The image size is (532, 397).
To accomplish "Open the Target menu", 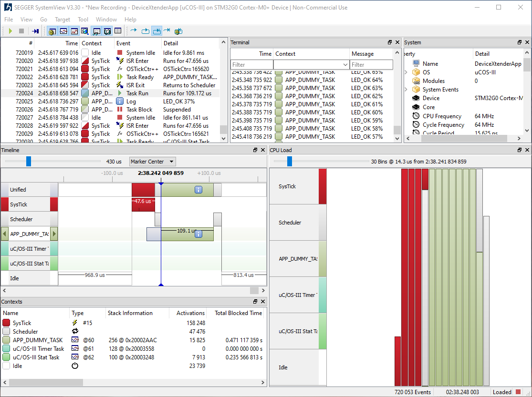I will [x=63, y=20].
